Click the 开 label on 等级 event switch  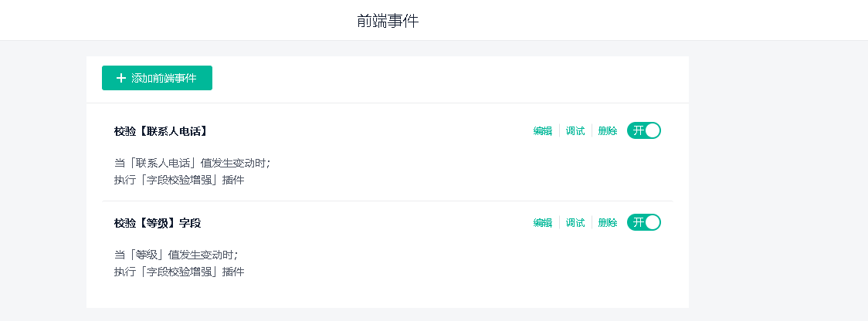(639, 222)
